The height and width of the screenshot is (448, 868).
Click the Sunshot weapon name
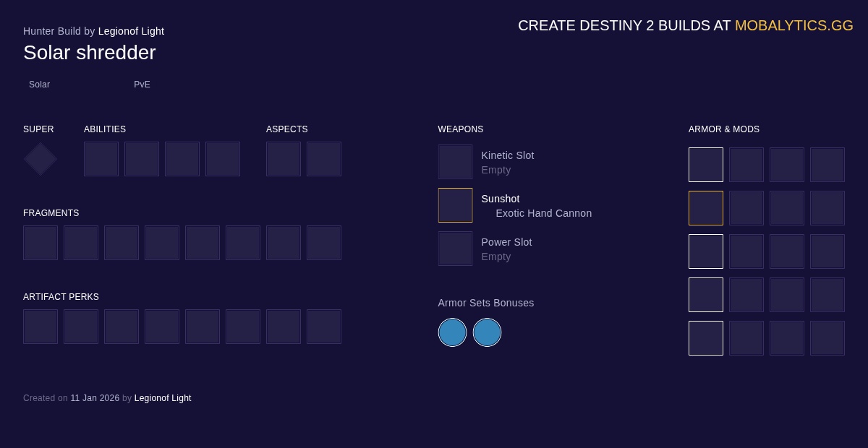(x=501, y=199)
